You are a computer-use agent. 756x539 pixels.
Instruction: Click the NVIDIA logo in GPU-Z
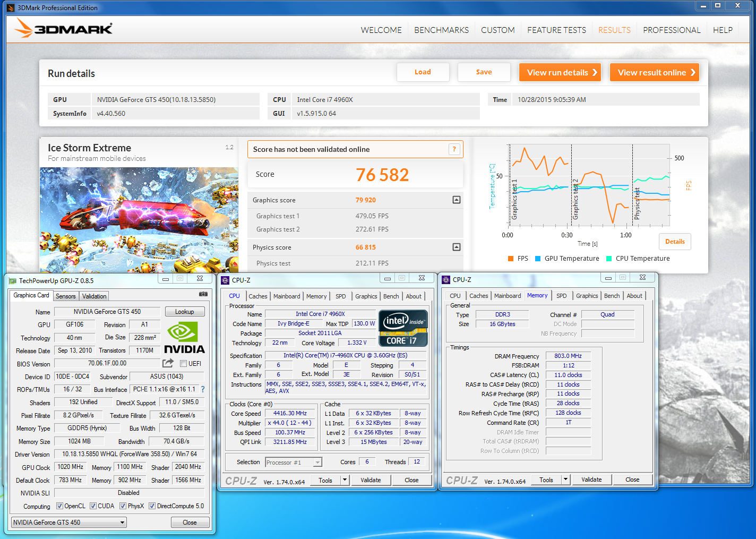[184, 338]
